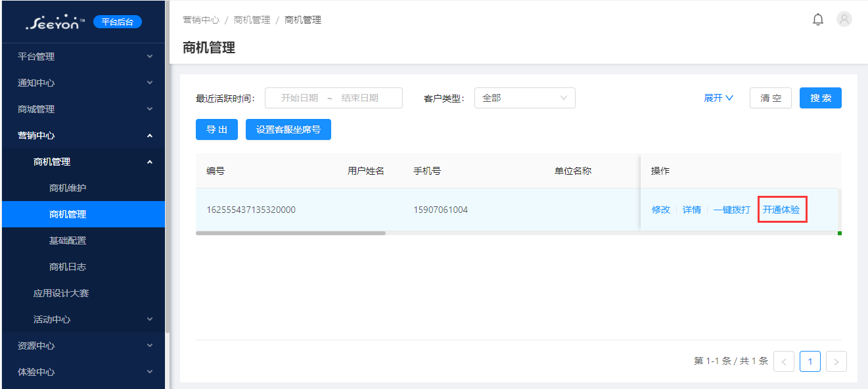Image resolution: width=868 pixels, height=389 pixels.
Task: Click the 一键拨打 link
Action: tap(732, 210)
